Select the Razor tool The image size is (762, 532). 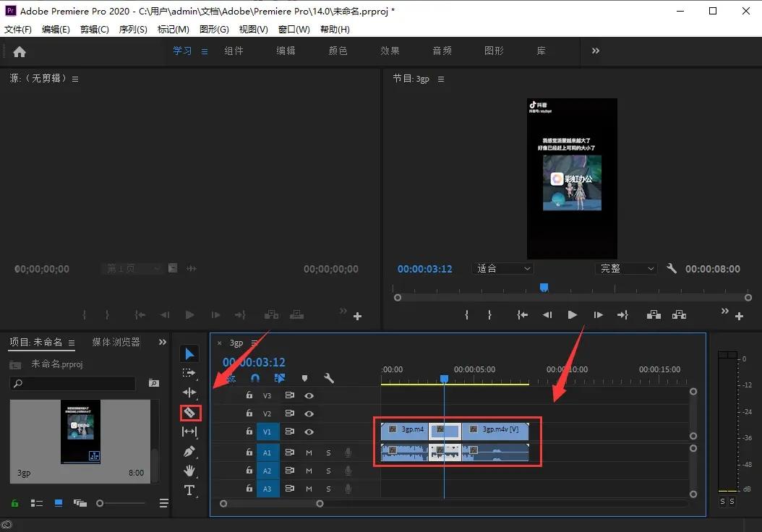pos(189,413)
